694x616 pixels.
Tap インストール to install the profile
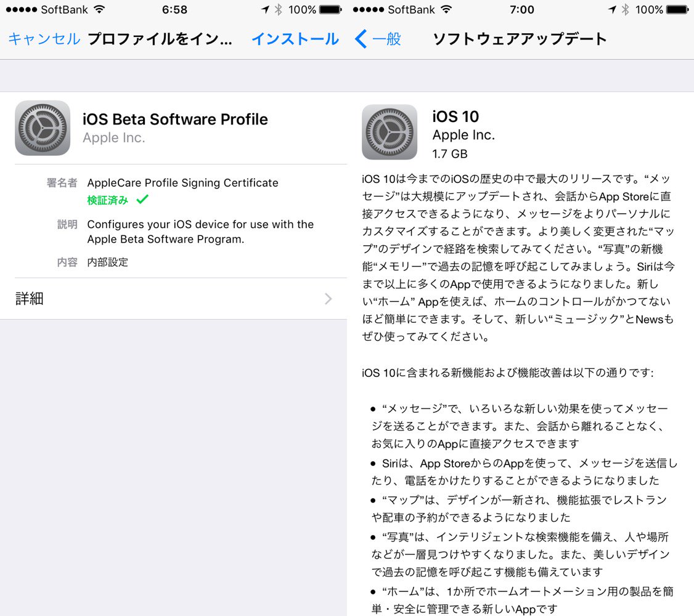(295, 39)
